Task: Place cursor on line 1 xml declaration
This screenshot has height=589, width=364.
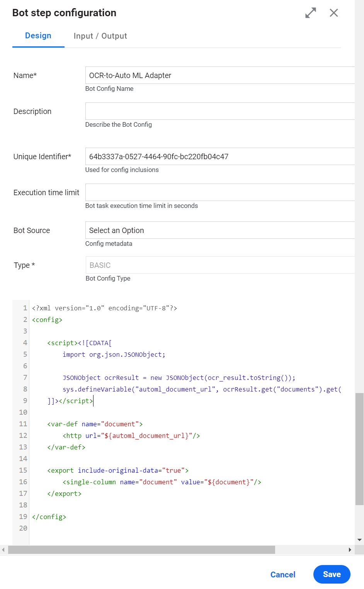Action: (x=104, y=308)
